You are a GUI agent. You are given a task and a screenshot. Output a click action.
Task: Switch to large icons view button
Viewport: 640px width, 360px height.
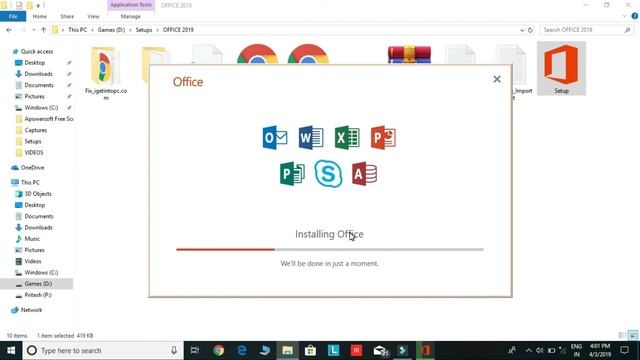pyautogui.click(x=633, y=336)
